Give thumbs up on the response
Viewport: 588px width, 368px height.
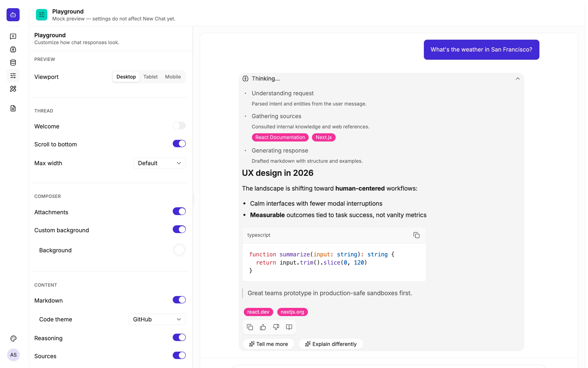[x=263, y=327]
